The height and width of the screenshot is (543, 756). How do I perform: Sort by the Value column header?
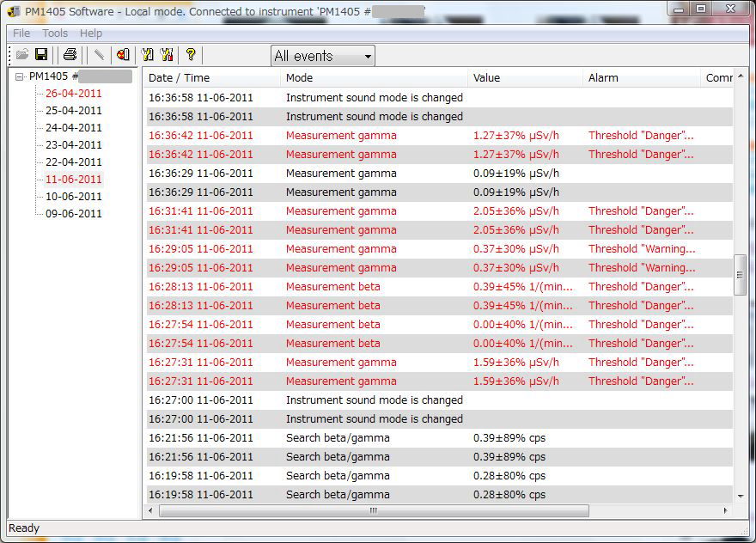tap(525, 77)
